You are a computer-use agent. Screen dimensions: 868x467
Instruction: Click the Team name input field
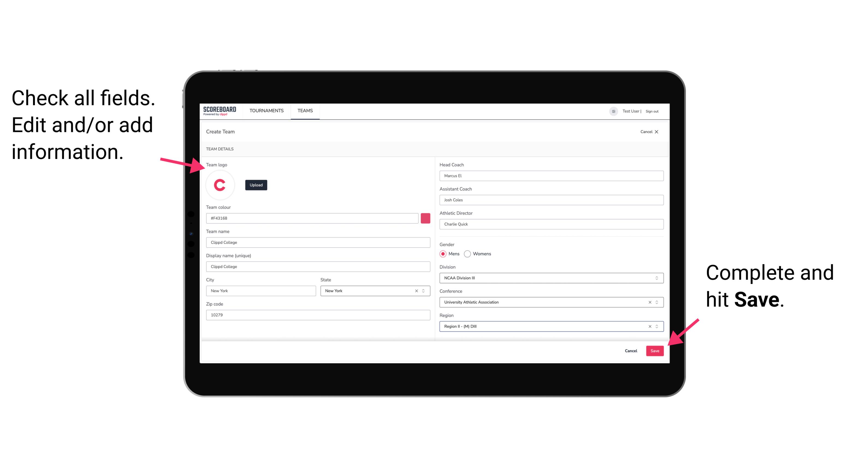click(318, 242)
